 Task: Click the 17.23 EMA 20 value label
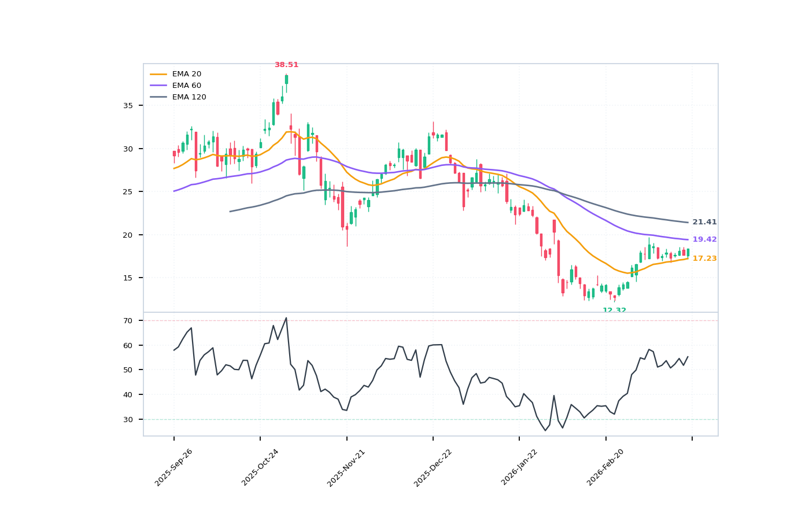pos(704,258)
